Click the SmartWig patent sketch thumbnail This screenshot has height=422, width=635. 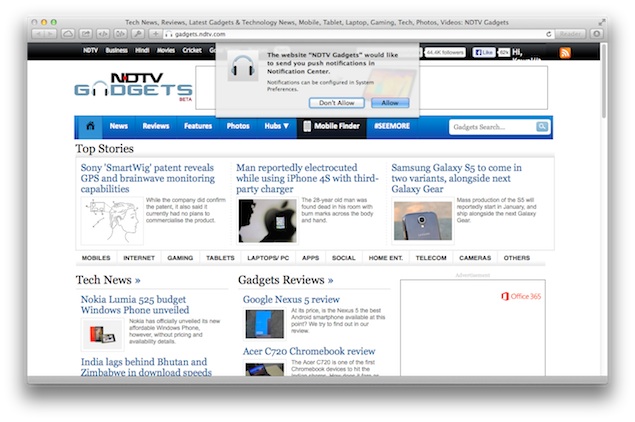112,221
